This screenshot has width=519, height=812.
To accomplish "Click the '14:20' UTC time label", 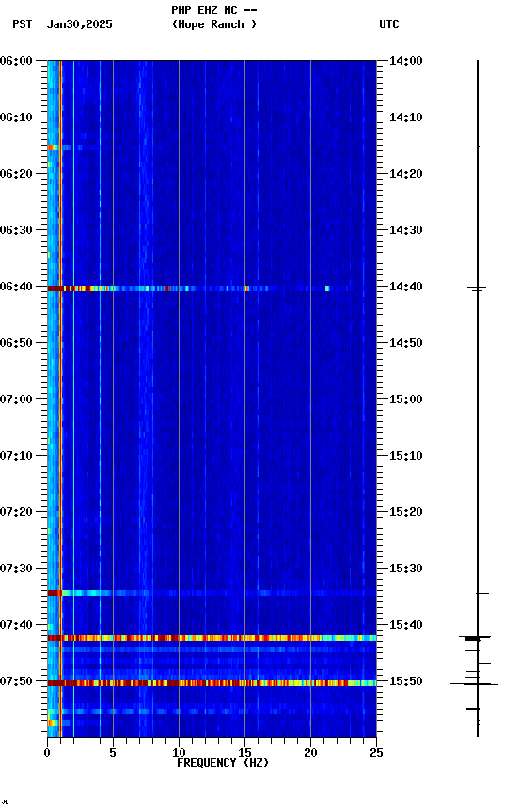I will (x=406, y=174).
